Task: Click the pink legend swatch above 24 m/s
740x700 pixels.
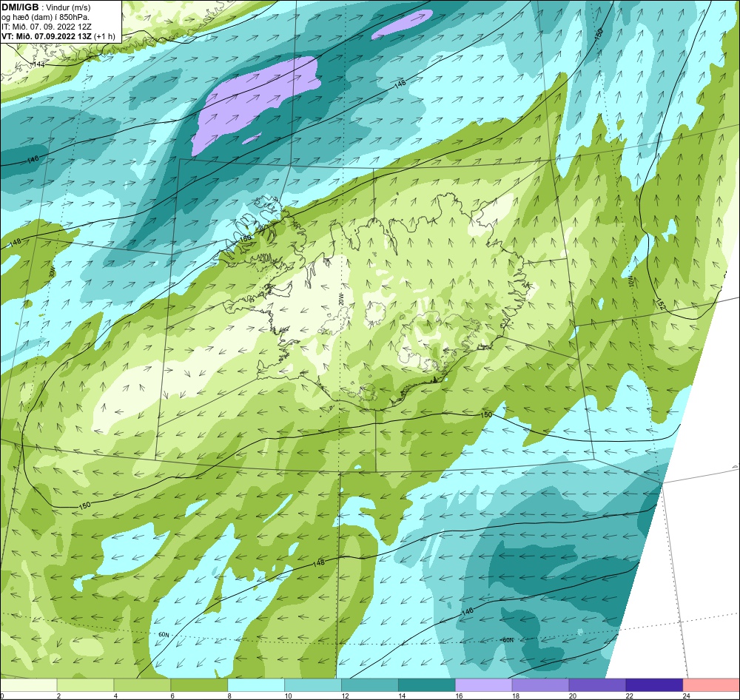Action: [x=711, y=684]
